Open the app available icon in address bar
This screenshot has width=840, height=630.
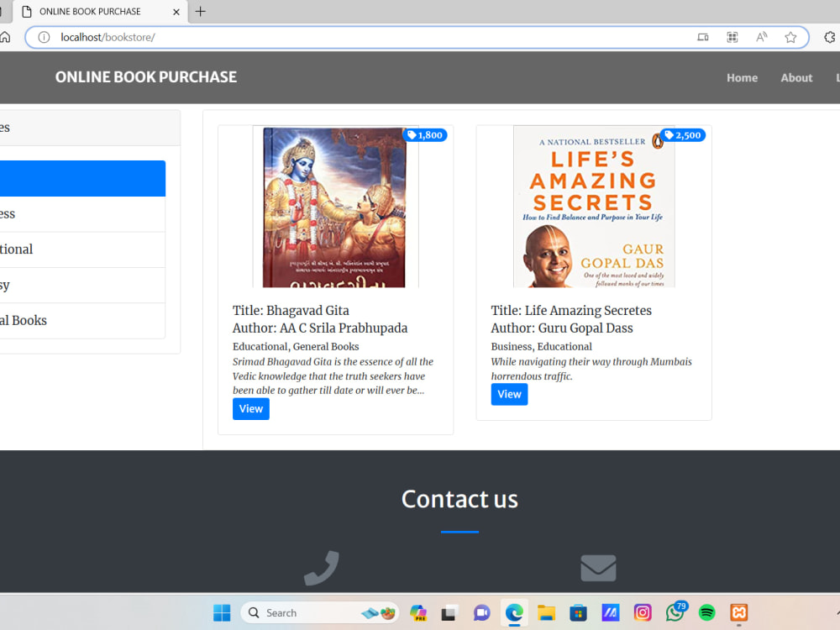703,37
